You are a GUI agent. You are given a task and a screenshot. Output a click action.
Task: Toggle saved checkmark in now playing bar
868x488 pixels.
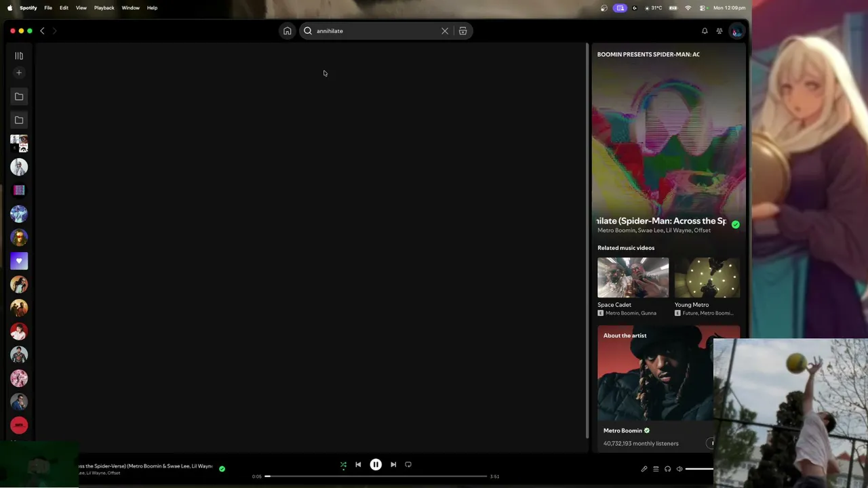click(222, 468)
